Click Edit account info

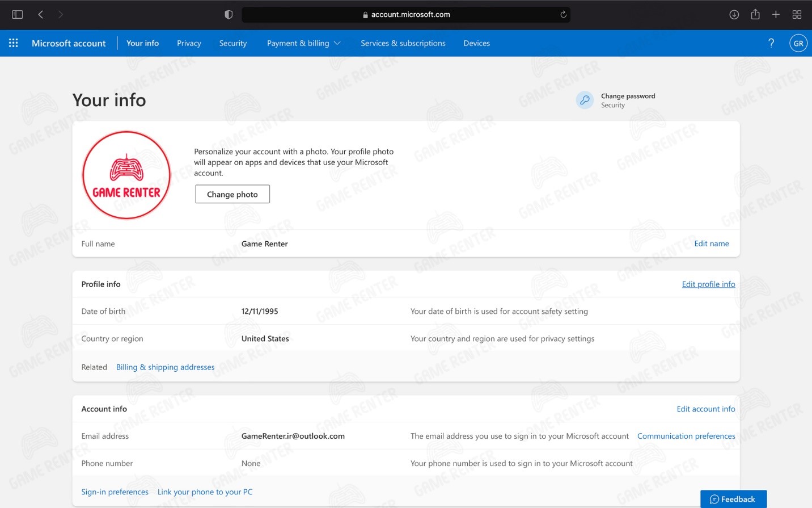[x=705, y=409]
